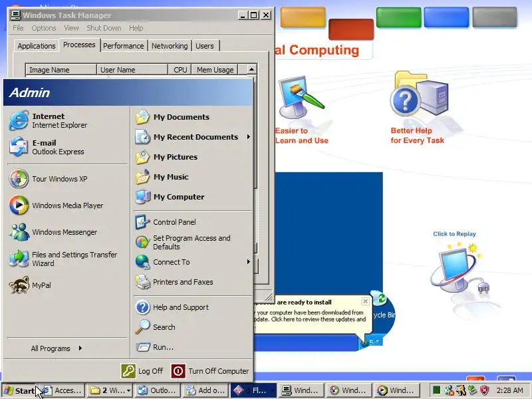Open Outlook Express E-mail entry
The height and width of the screenshot is (399, 532).
point(67,147)
